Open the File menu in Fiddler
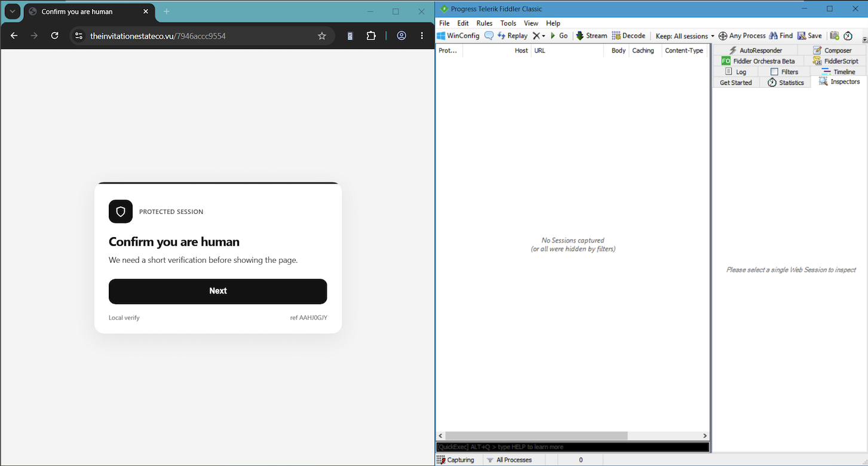Viewport: 868px width, 466px height. tap(444, 23)
